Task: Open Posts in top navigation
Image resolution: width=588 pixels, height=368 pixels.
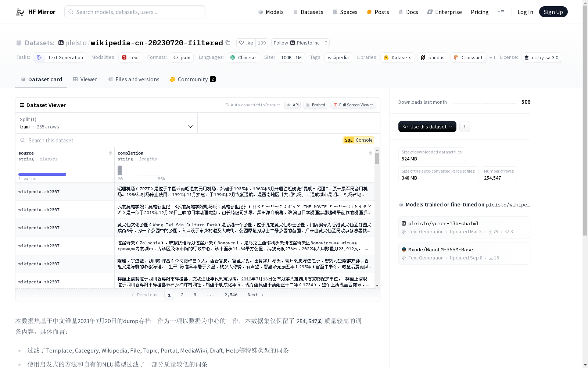Action: pyautogui.click(x=378, y=12)
